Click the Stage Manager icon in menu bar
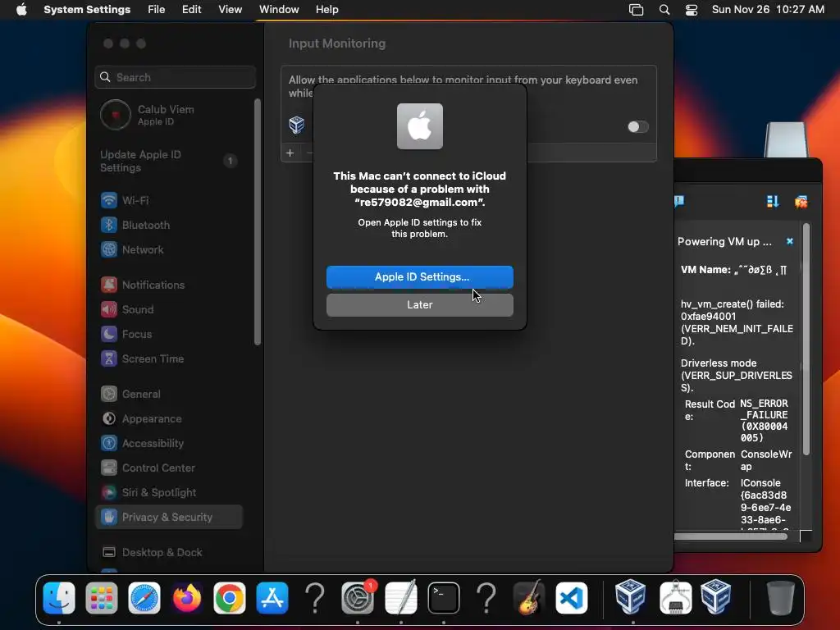This screenshot has width=840, height=630. coord(636,10)
